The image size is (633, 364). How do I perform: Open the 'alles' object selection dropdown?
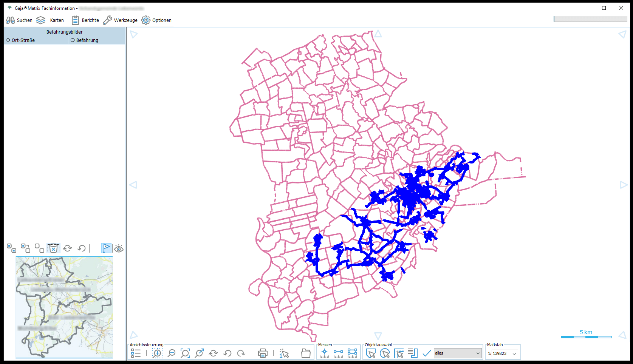tap(458, 353)
